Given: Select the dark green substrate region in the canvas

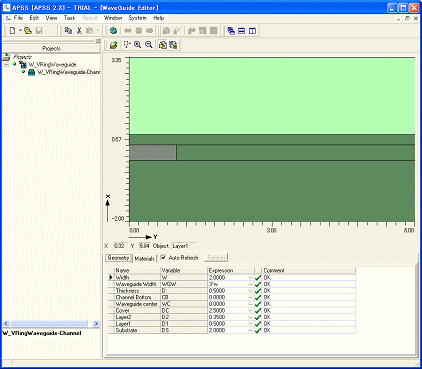Looking at the screenshot, I should click(272, 191).
